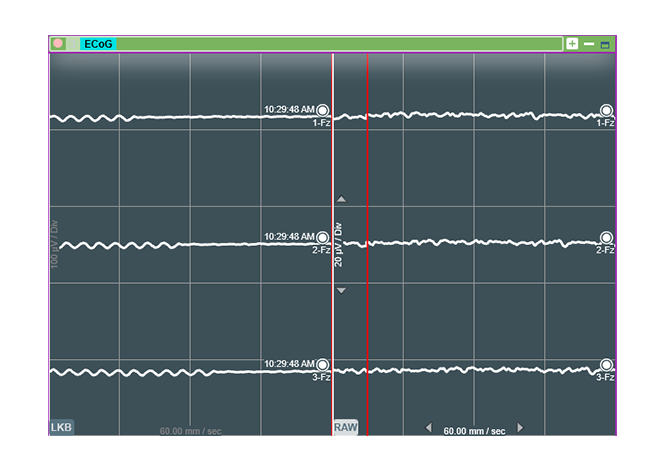Image resolution: width=665 pixels, height=471 pixels.
Task: Select the left 1-Fz channel marker circle
Action: (x=323, y=111)
